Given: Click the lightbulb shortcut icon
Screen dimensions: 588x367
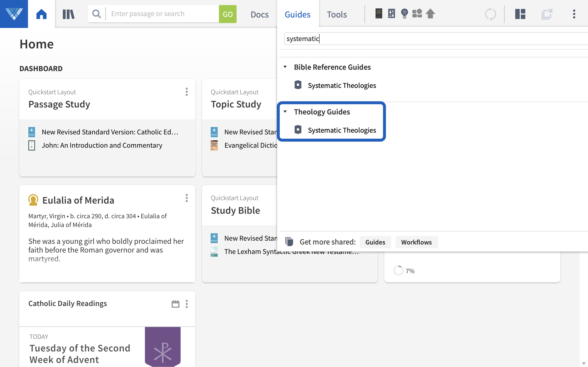Looking at the screenshot, I should [x=404, y=14].
